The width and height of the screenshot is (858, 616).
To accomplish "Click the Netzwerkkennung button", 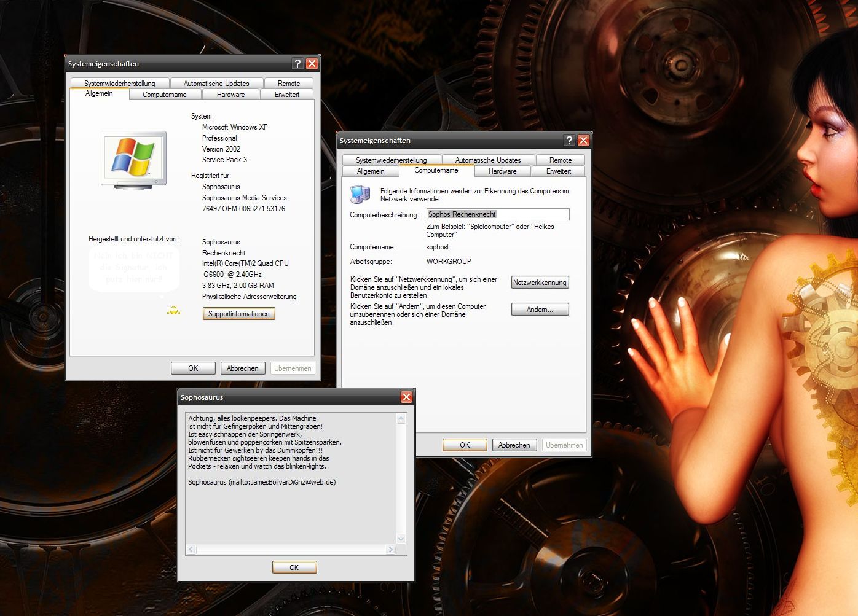I will 540,283.
